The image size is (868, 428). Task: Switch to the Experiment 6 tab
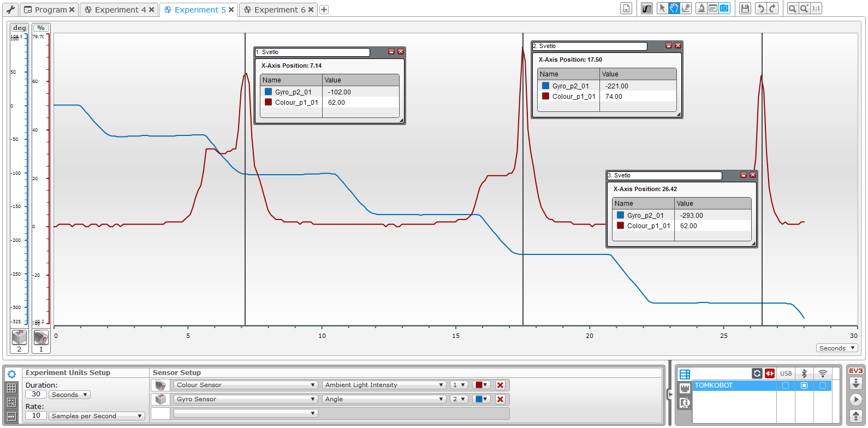click(x=279, y=10)
